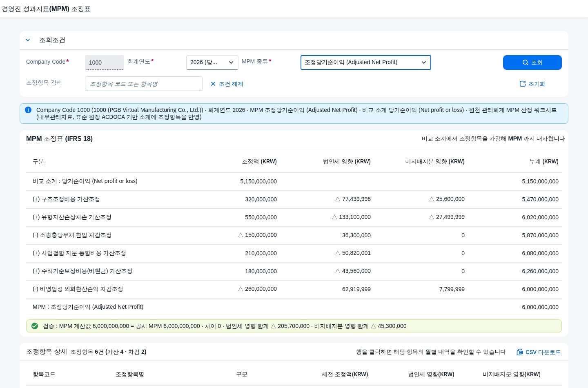Select row (-) 비영업성 외화환산손익 차감조정
588x388 pixels.
[294, 289]
